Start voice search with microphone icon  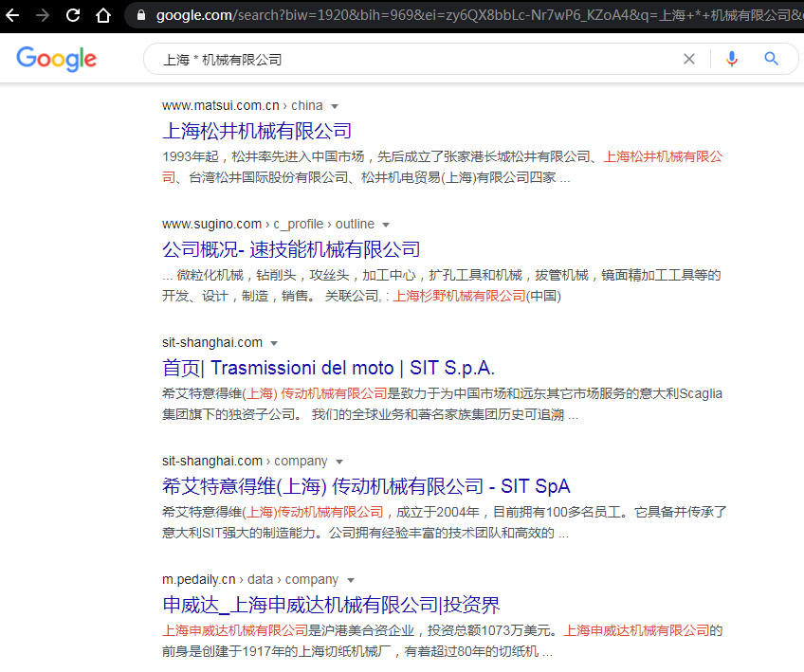[x=731, y=59]
